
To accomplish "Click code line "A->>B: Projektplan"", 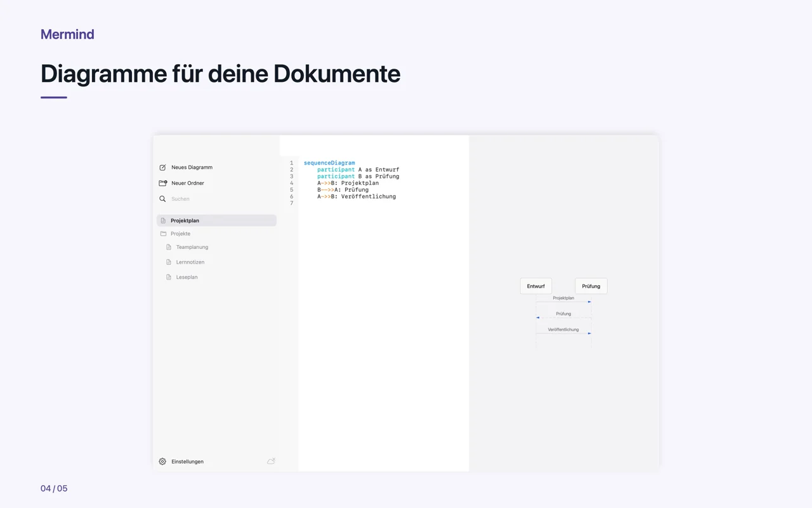I will (x=348, y=183).
